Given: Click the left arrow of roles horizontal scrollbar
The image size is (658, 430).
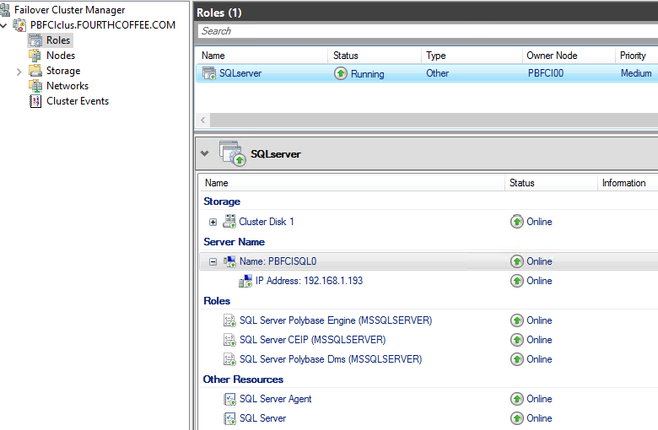Looking at the screenshot, I should click(x=203, y=120).
